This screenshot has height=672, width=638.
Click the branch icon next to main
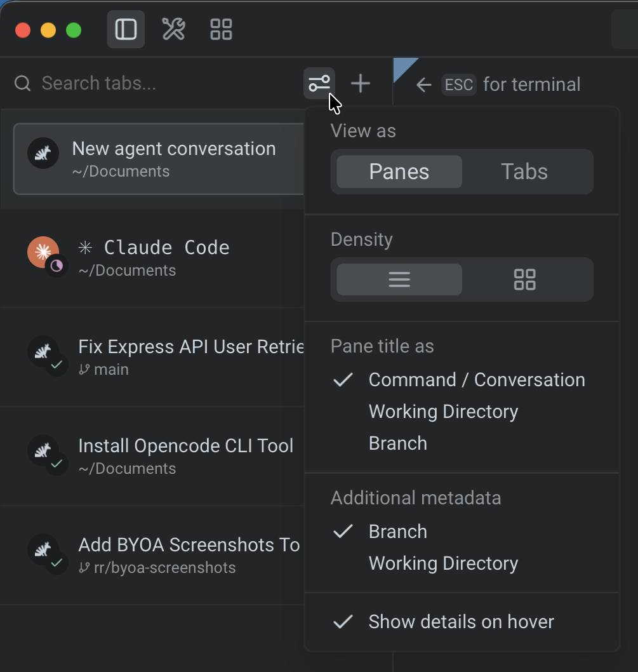pyautogui.click(x=83, y=369)
